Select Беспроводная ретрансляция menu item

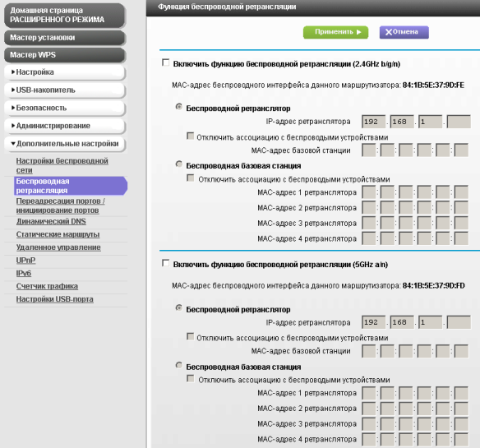pyautogui.click(x=71, y=186)
